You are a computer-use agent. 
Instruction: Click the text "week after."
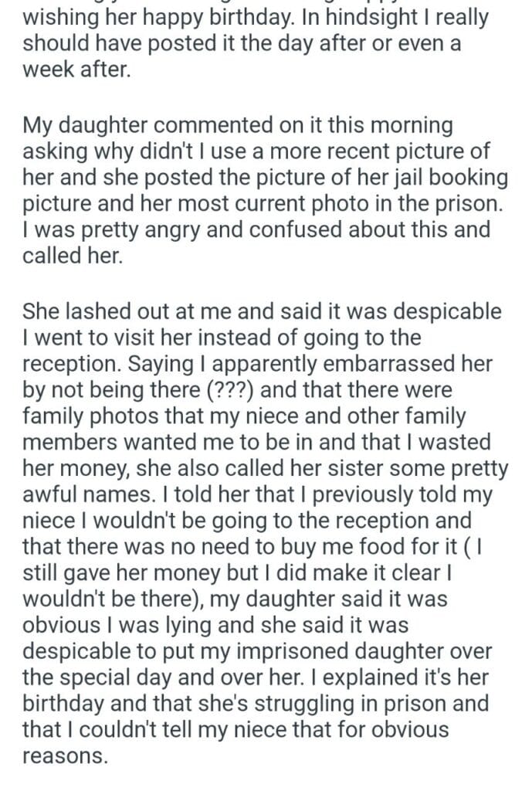tap(73, 70)
